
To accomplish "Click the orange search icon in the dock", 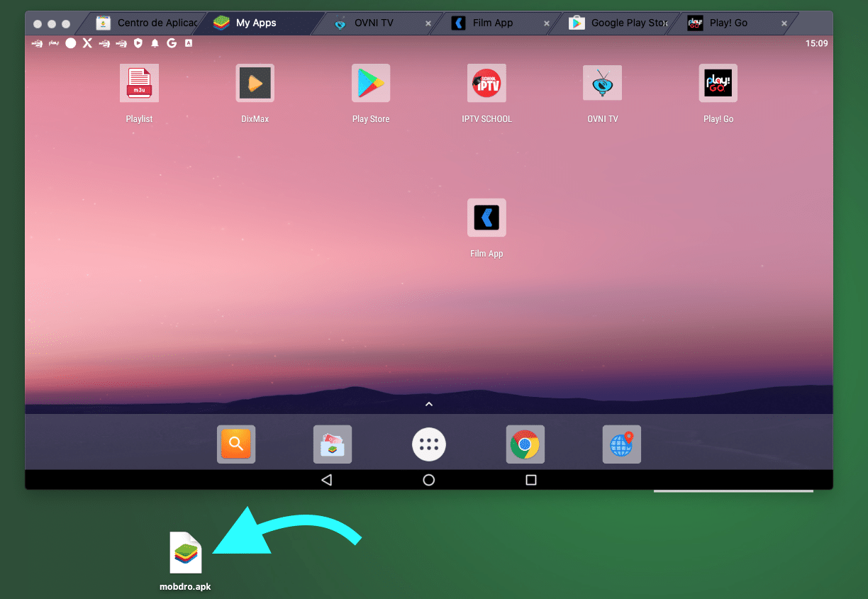I will [x=236, y=444].
